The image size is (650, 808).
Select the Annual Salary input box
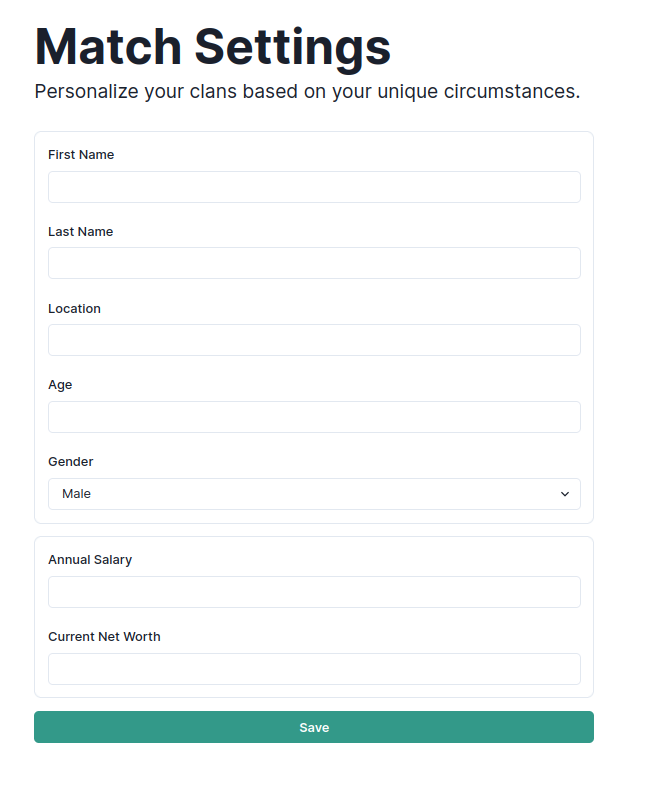pyautogui.click(x=314, y=592)
